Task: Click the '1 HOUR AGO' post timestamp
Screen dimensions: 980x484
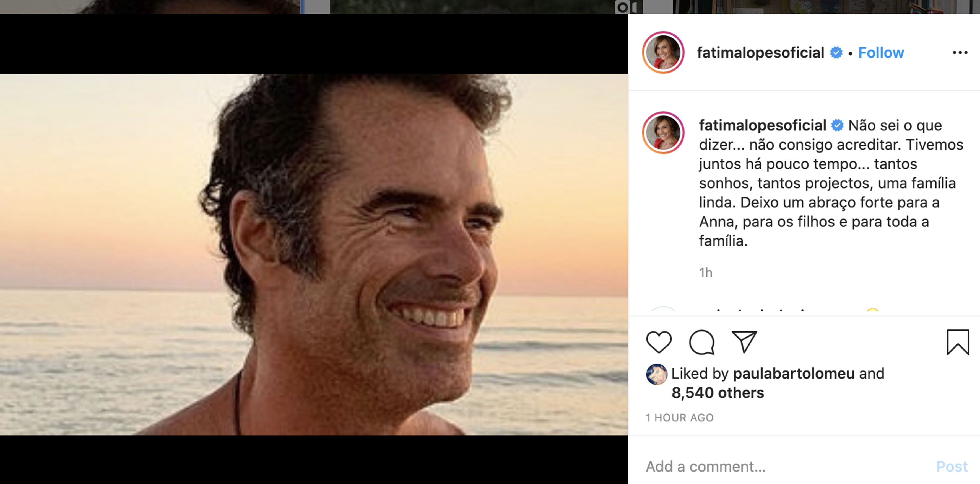Action: tap(679, 418)
